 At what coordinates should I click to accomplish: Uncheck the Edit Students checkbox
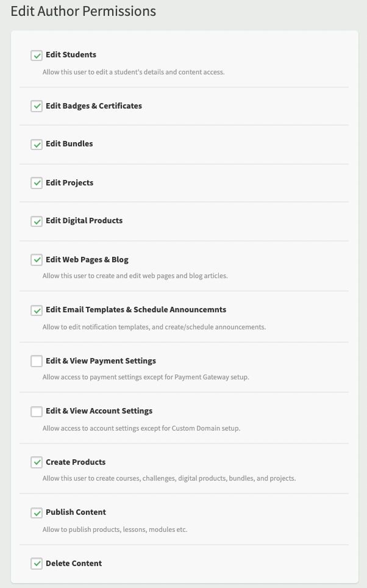37,56
